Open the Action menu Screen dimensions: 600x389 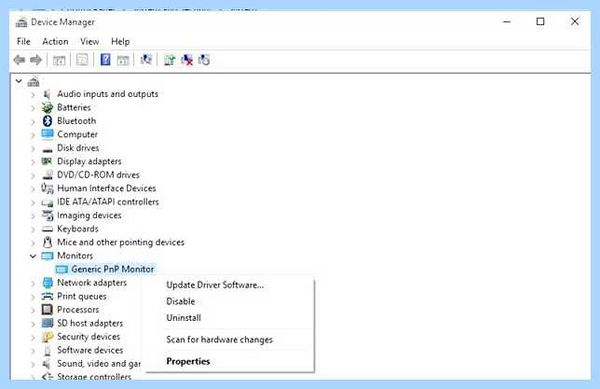coord(55,41)
